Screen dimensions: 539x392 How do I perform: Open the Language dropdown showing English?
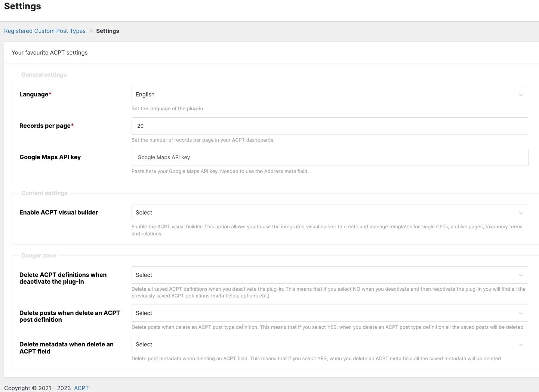click(322, 95)
